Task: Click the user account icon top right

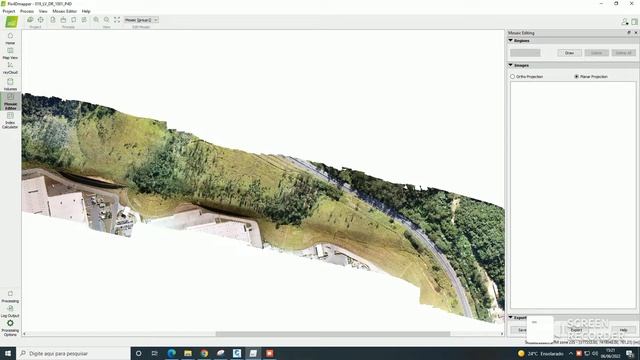Action: pos(624,22)
